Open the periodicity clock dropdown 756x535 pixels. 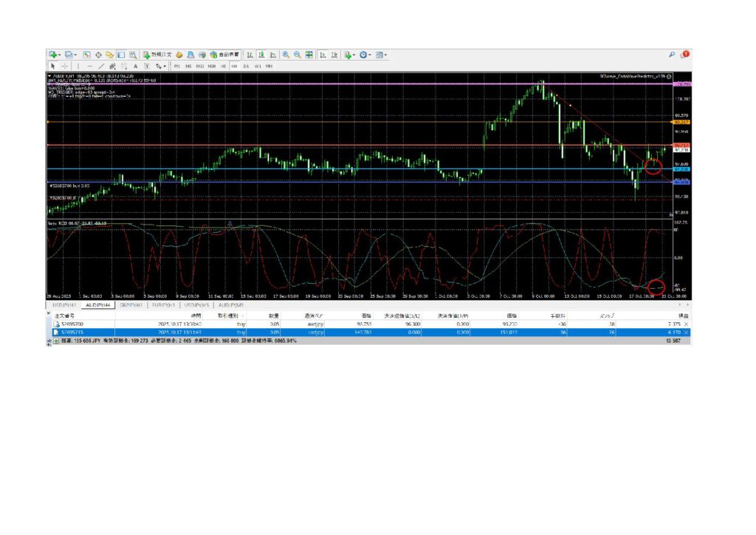370,55
